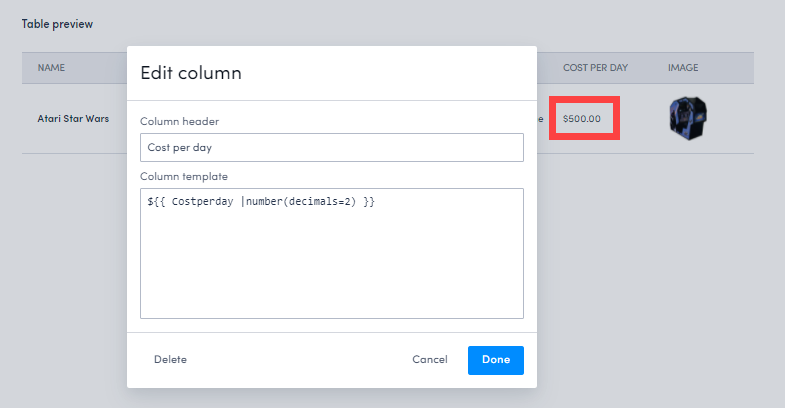Select the COST PER DAY column header

595,68
